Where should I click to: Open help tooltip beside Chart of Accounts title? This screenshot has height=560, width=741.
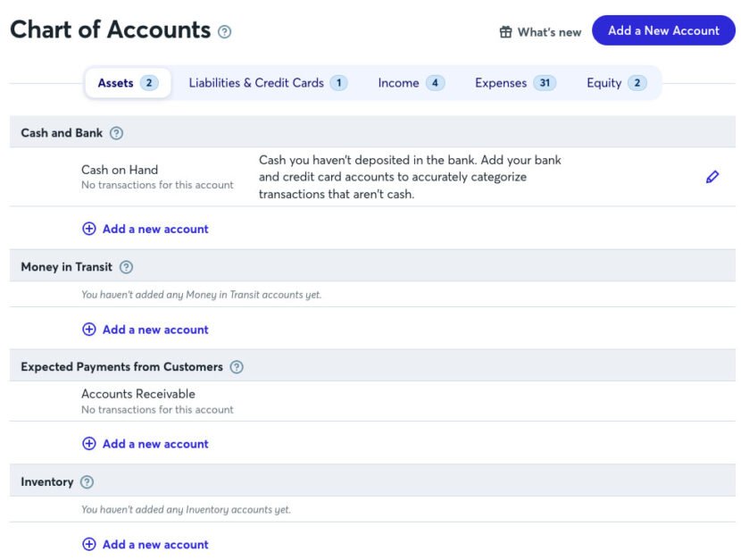223,31
